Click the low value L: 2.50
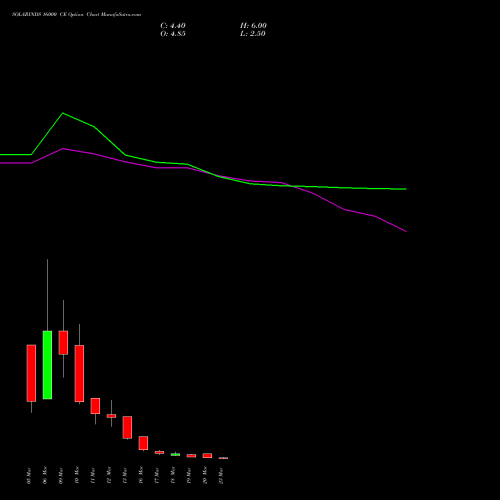The image size is (500, 500). click(253, 34)
